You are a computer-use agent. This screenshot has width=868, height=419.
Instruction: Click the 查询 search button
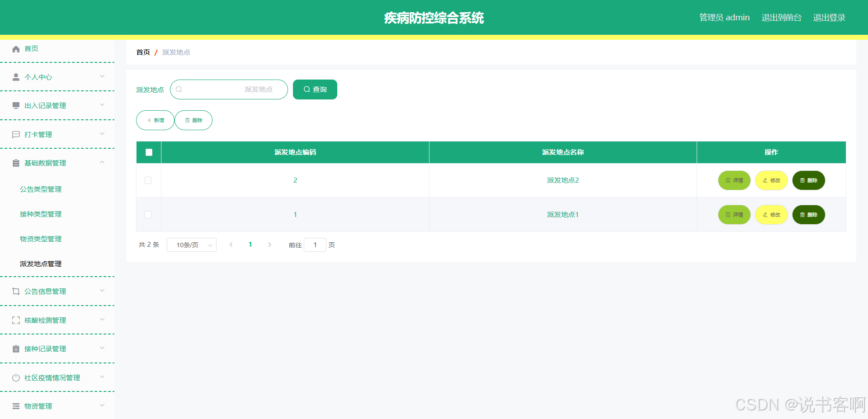[315, 89]
